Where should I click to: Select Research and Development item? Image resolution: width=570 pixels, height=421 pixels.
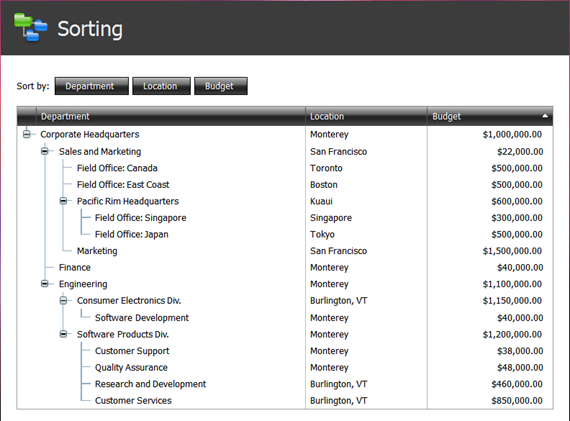pos(150,384)
